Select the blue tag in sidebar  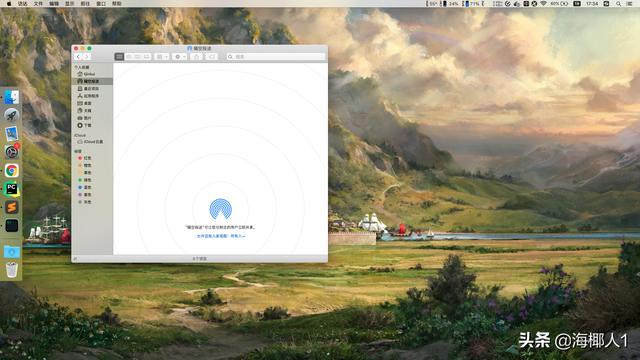click(92, 187)
